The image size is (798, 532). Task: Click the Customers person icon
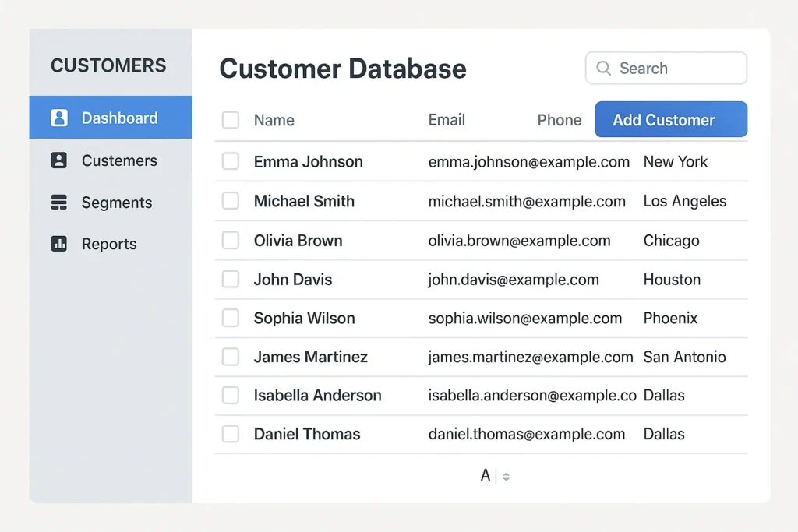pyautogui.click(x=59, y=160)
